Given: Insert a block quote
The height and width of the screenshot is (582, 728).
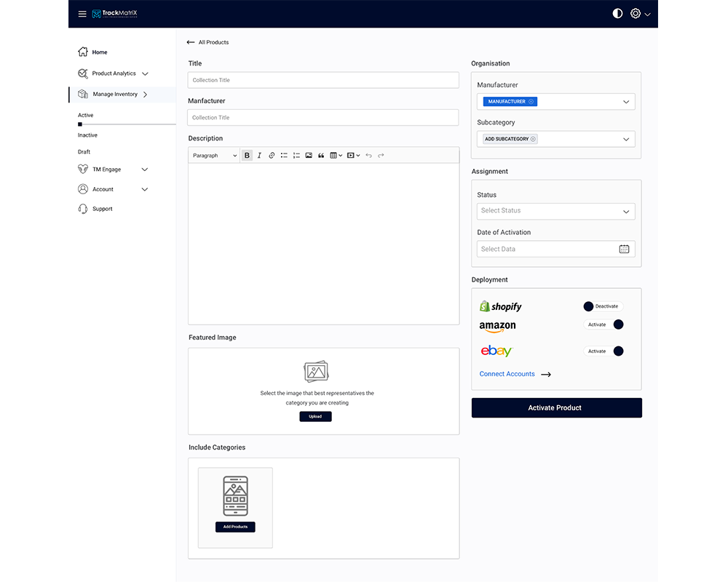Looking at the screenshot, I should (x=321, y=156).
